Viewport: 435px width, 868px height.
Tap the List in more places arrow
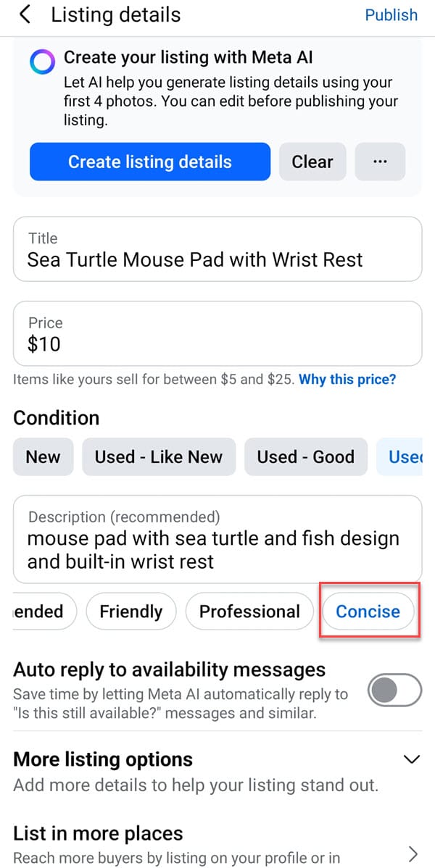412,852
